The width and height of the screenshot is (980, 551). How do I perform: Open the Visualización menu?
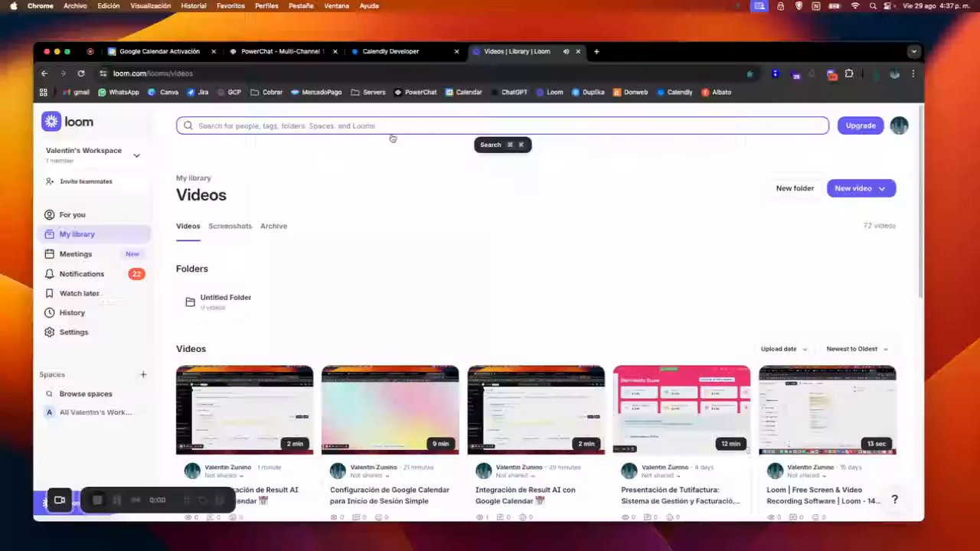[x=151, y=5]
